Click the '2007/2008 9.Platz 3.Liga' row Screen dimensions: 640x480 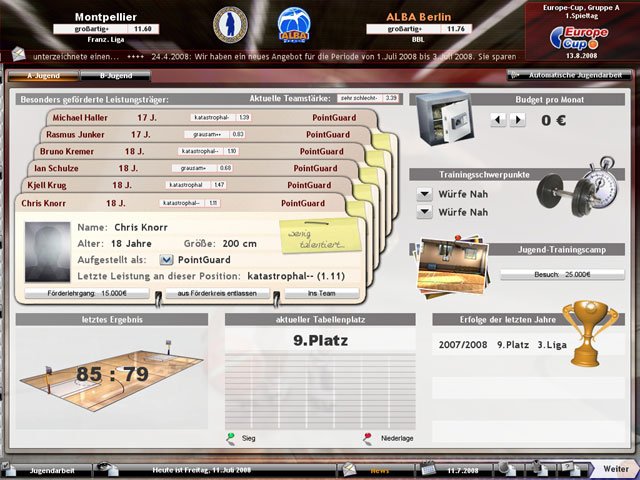click(502, 345)
